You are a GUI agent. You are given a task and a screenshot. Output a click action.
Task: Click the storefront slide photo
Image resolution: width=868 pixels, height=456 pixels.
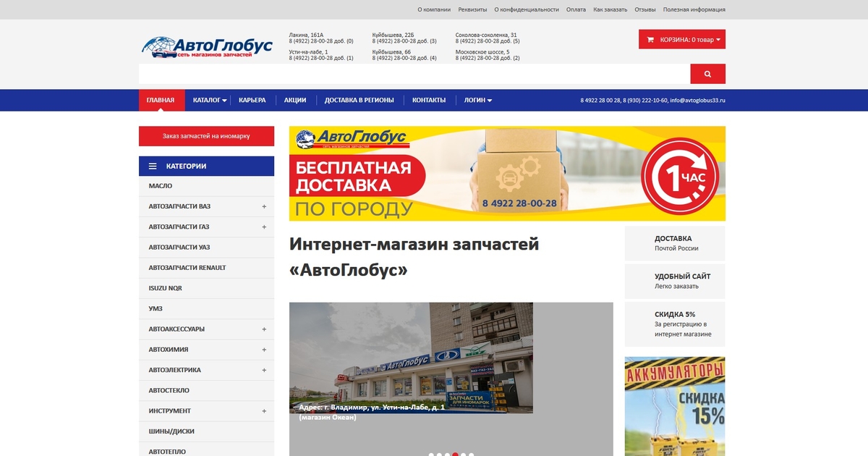click(x=411, y=358)
